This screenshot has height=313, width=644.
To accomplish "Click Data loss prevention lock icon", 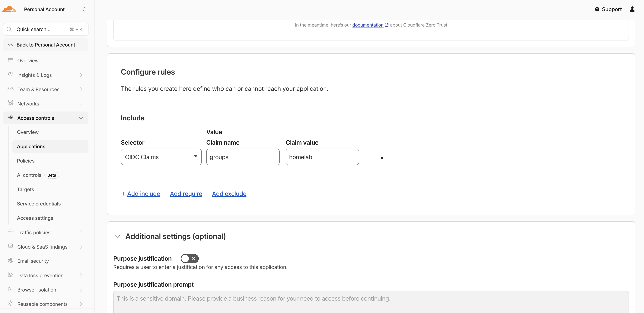I will [11, 275].
